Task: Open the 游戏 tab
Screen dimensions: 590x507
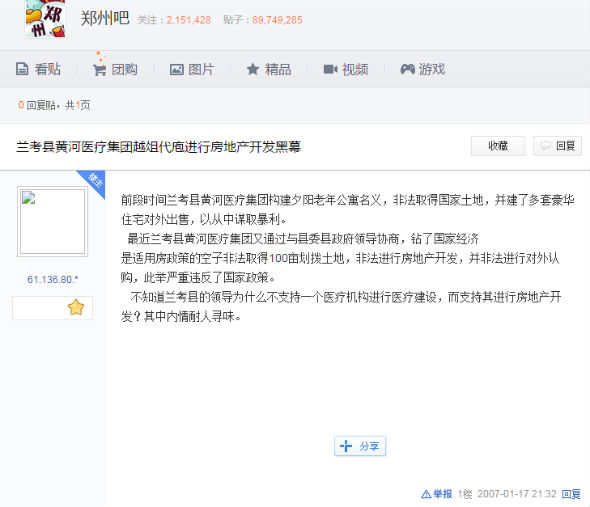Action: point(423,69)
